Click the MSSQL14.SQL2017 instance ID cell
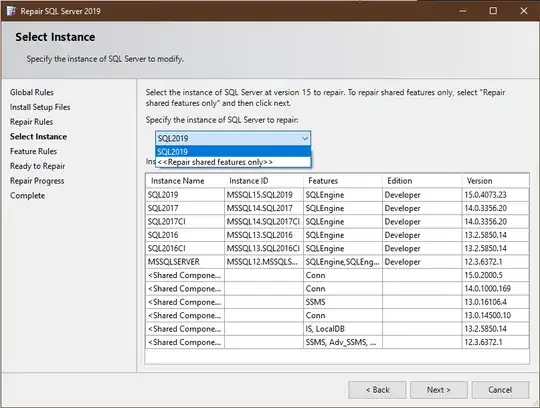 pyautogui.click(x=264, y=208)
